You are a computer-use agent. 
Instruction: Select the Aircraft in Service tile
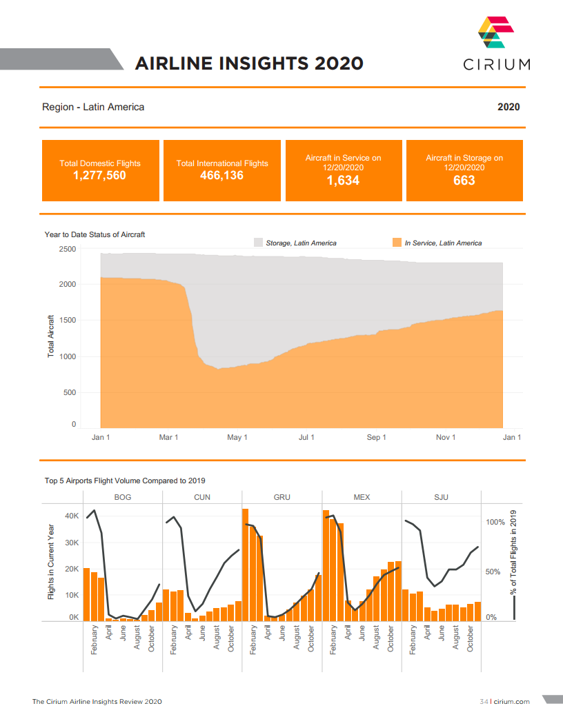coord(343,170)
